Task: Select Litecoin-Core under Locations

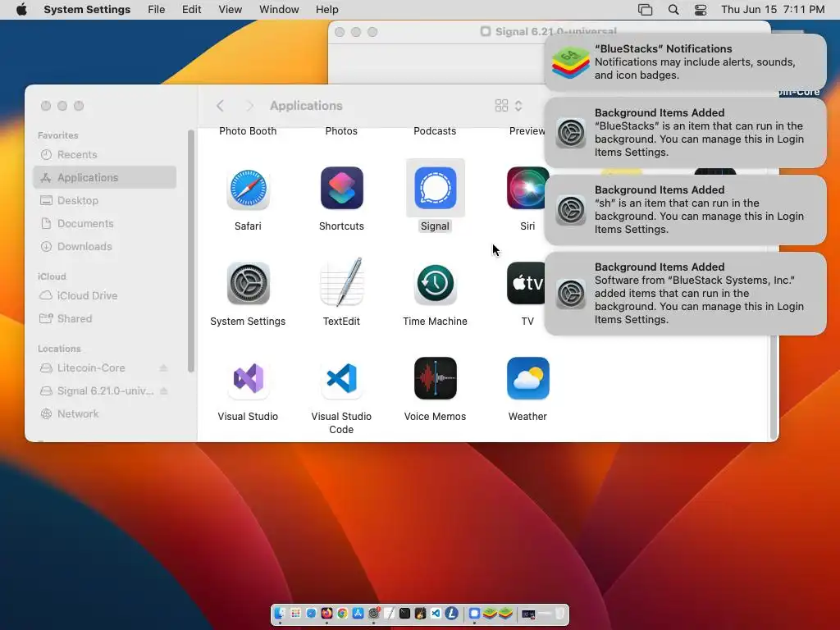Action: coord(91,368)
